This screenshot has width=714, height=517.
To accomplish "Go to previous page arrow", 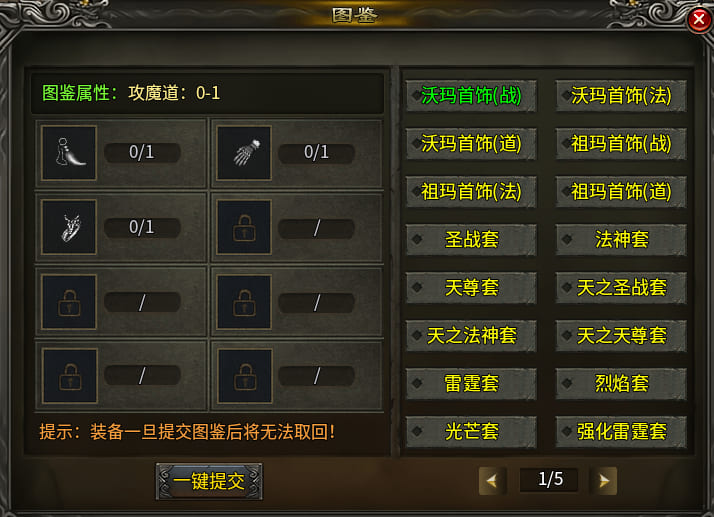I will pyautogui.click(x=492, y=481).
